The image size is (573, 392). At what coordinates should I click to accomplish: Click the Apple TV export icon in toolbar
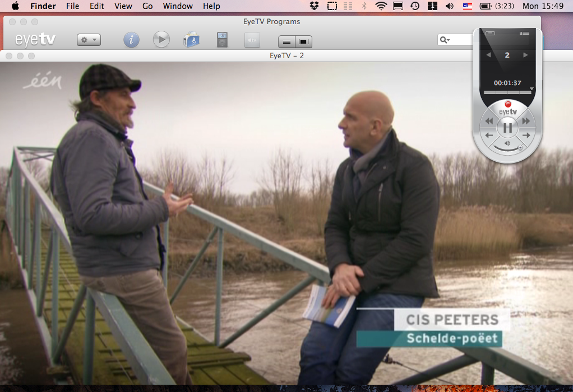(252, 40)
